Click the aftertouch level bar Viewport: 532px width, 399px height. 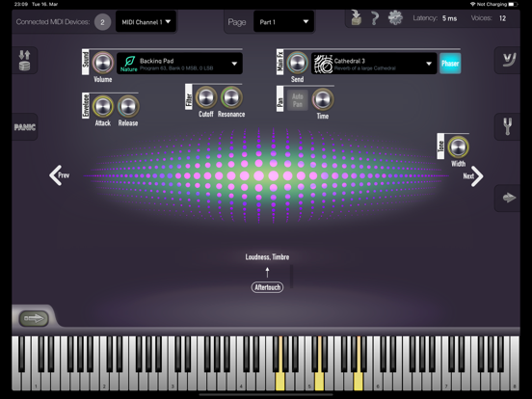[291, 277]
